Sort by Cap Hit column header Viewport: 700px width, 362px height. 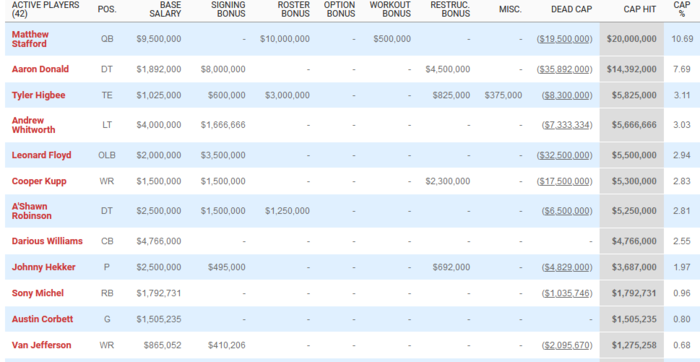click(x=640, y=9)
